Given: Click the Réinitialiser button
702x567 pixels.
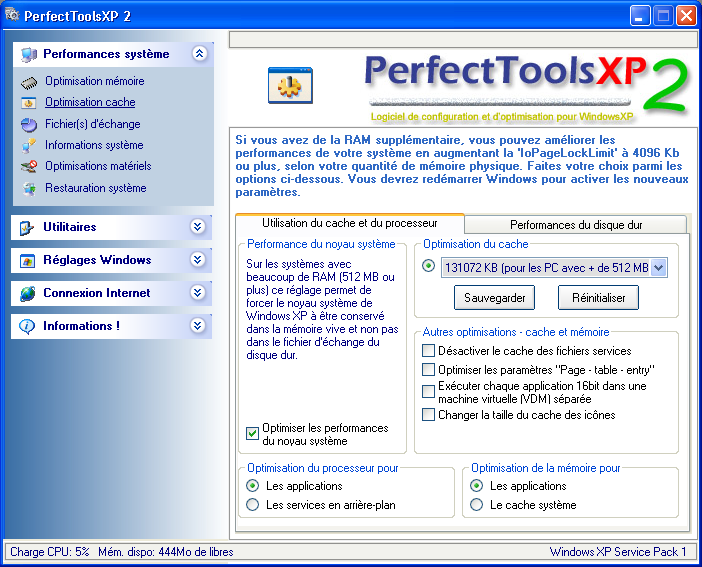Looking at the screenshot, I should pos(598,298).
